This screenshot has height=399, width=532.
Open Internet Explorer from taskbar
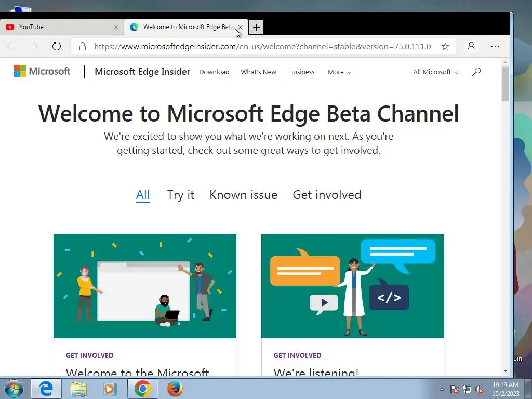[x=46, y=389]
